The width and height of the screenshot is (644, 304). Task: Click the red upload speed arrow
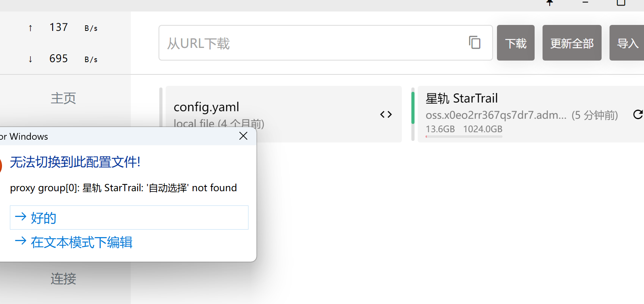pyautogui.click(x=31, y=28)
